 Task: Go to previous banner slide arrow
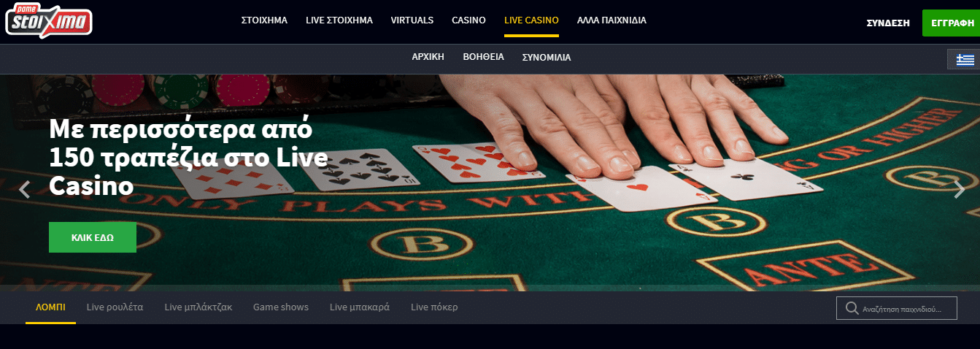[x=25, y=190]
